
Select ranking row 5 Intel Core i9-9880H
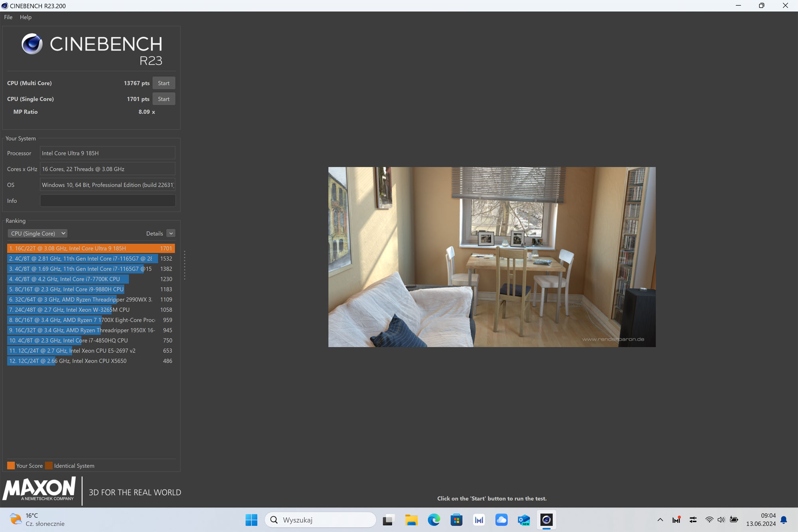click(91, 289)
